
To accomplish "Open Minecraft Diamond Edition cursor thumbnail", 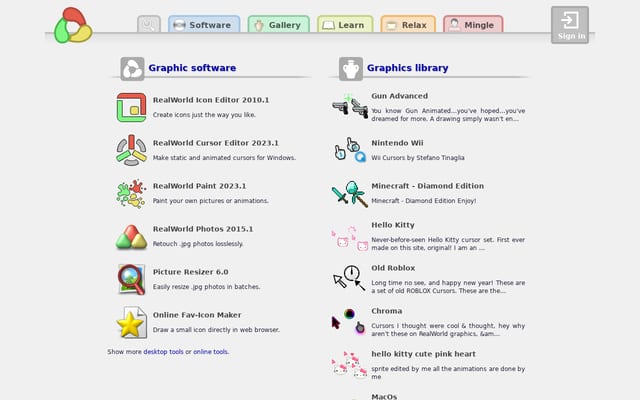I will [x=350, y=194].
